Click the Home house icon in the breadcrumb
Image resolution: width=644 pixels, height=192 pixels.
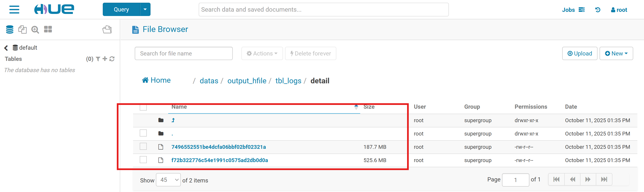click(x=145, y=80)
